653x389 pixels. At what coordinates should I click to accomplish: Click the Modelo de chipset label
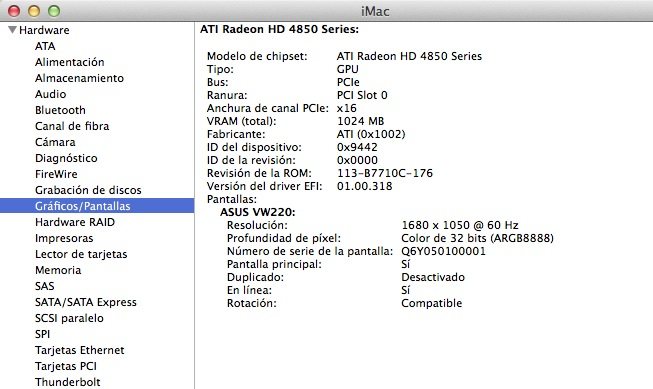pyautogui.click(x=257, y=56)
